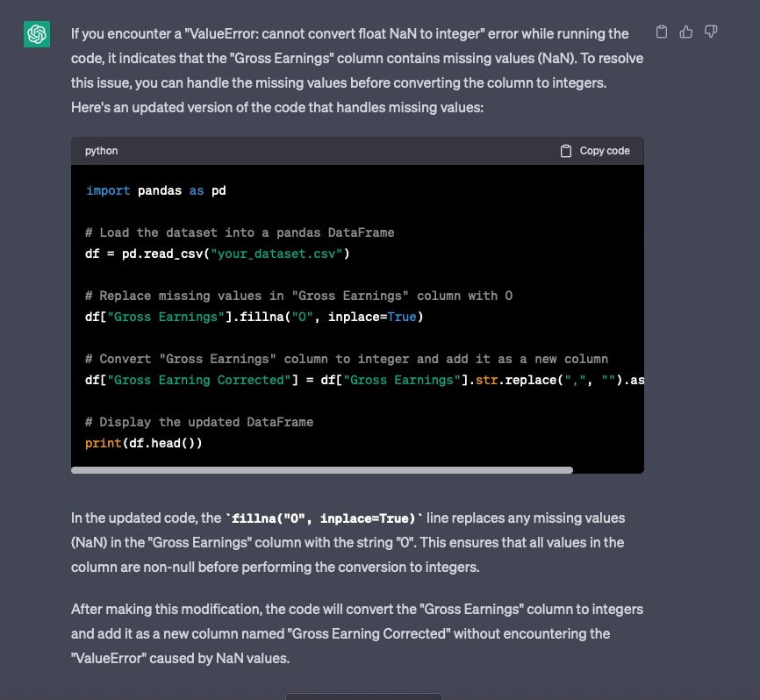
Task: Click the code block horizontal scrollbar
Action: pos(322,470)
